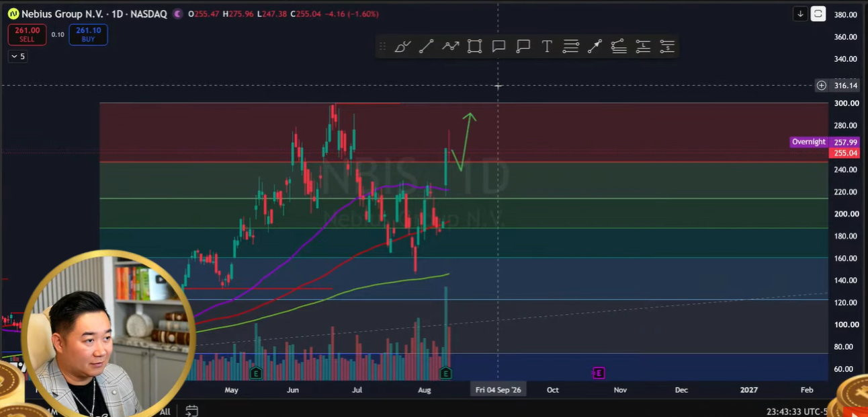The image size is (868, 417).
Task: Click the download arrow icon top right
Action: point(800,13)
